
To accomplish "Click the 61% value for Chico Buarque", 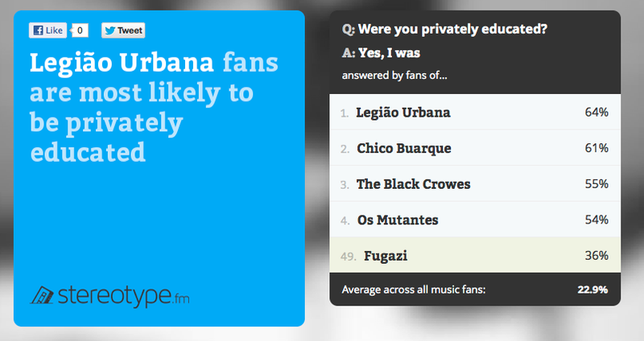I will click(x=597, y=148).
